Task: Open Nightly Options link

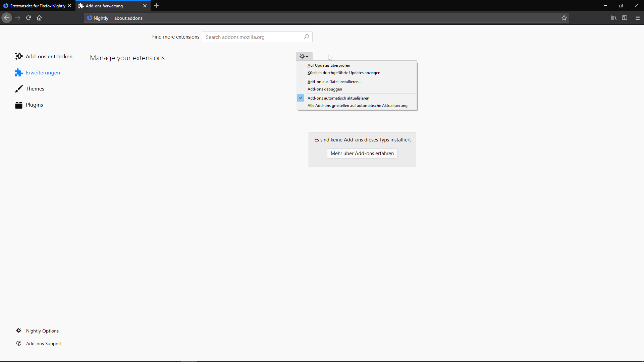Action: point(42,331)
